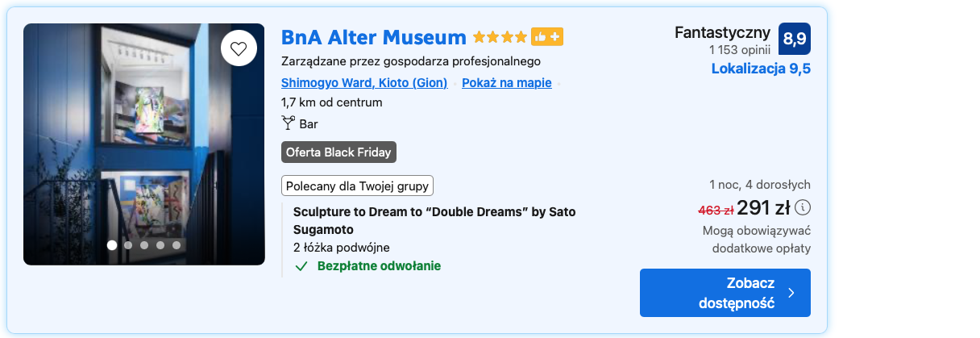Click the thumbs-up Preferred Plus badge
The height and width of the screenshot is (338, 980).
click(546, 37)
